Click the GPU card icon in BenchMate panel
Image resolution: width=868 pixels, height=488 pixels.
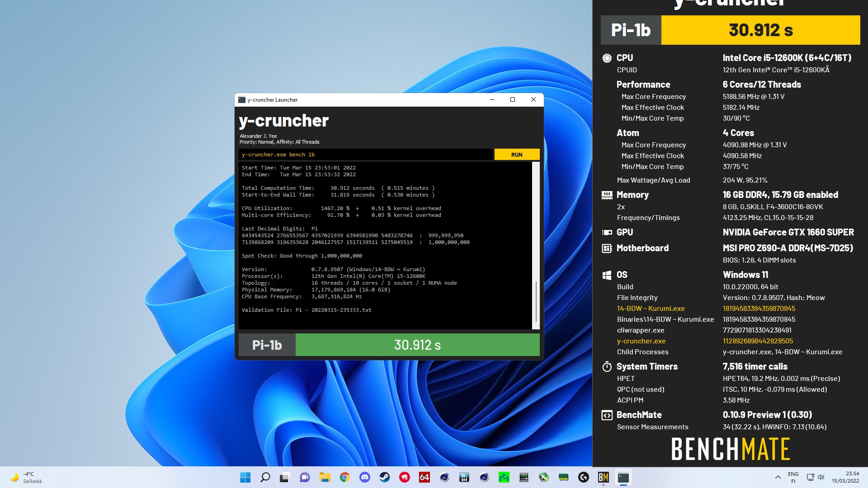[x=607, y=232]
